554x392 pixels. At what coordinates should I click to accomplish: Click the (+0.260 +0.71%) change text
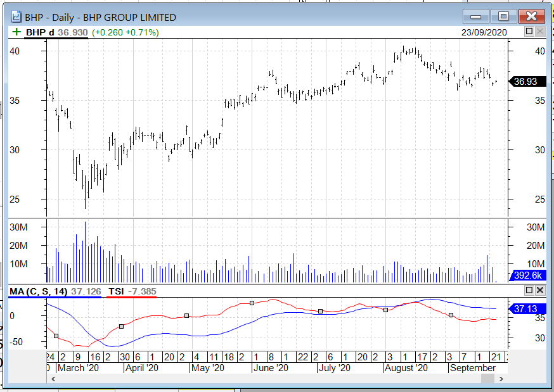tap(126, 32)
